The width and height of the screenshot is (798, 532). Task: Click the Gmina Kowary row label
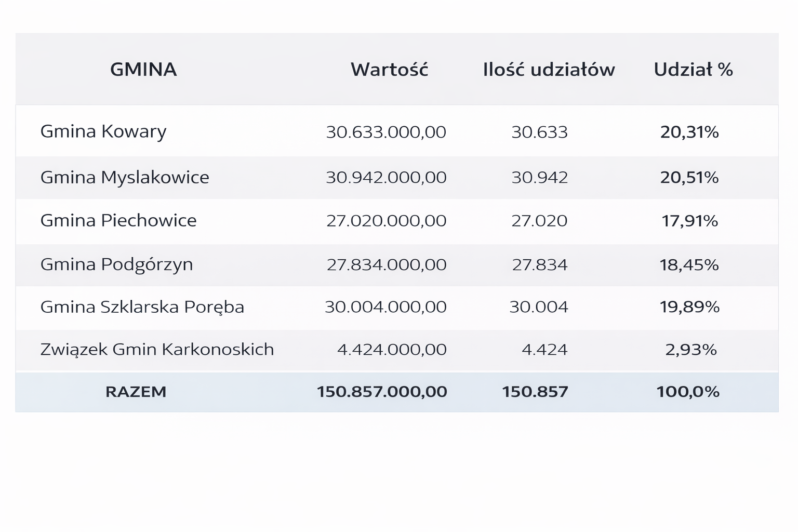pyautogui.click(x=103, y=131)
